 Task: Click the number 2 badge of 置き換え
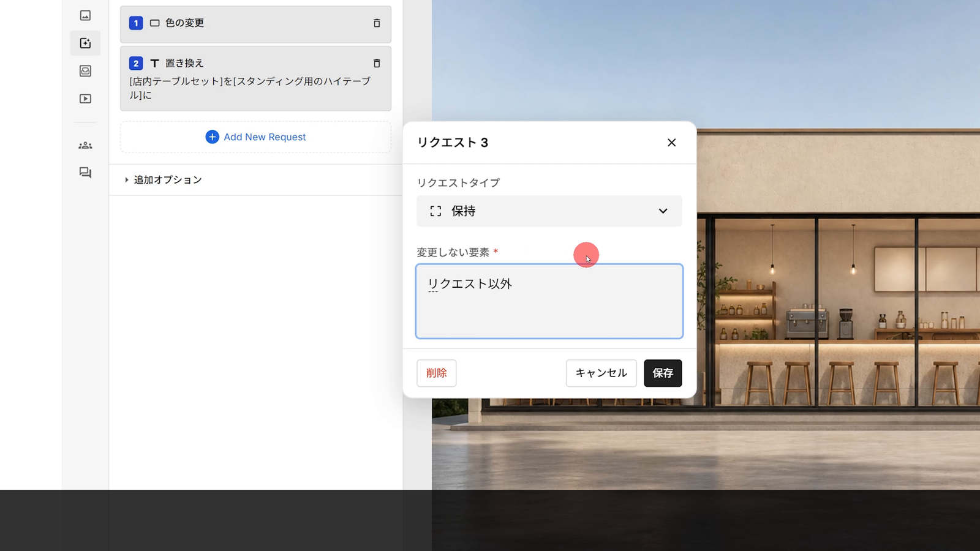(x=136, y=63)
